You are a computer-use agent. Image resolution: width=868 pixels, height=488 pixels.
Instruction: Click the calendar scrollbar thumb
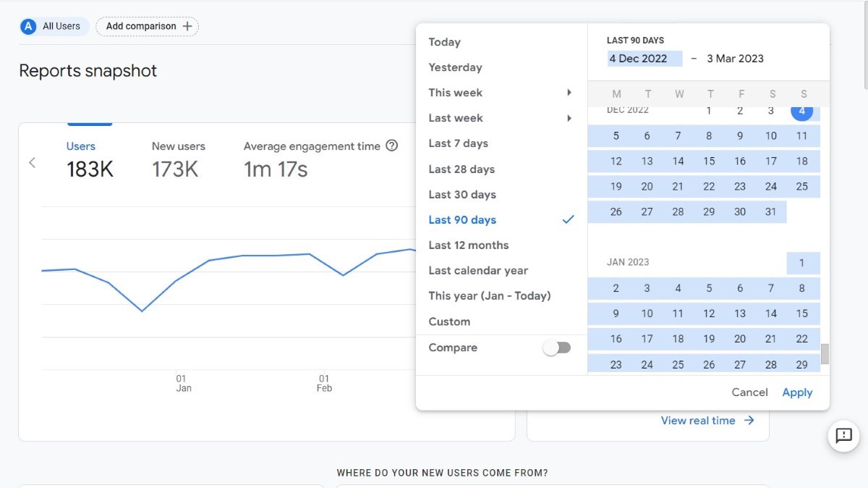tap(825, 354)
